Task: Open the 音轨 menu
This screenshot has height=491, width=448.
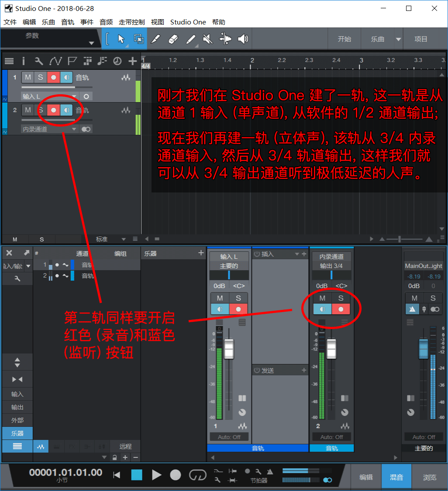Action: click(x=68, y=22)
